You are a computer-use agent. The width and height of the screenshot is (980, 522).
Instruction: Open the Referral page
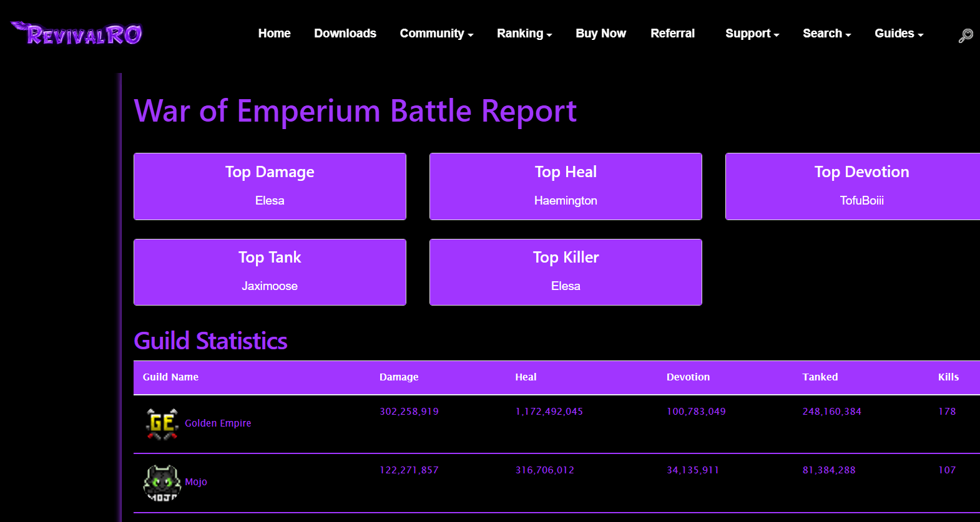[672, 34]
